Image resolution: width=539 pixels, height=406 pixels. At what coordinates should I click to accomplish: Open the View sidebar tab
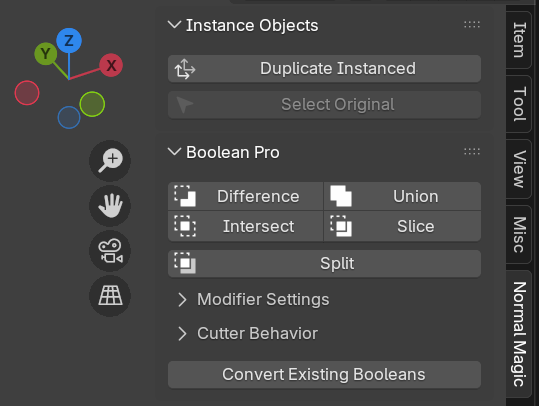pos(519,169)
